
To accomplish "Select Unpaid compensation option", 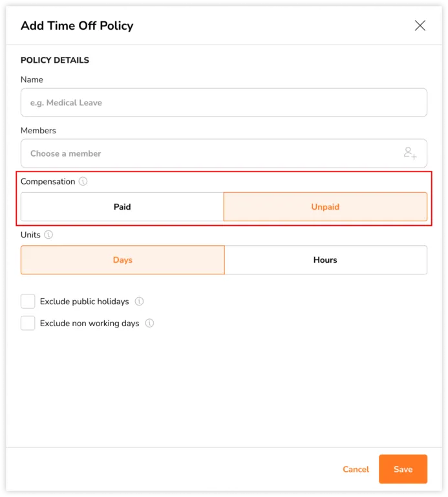I will [325, 206].
